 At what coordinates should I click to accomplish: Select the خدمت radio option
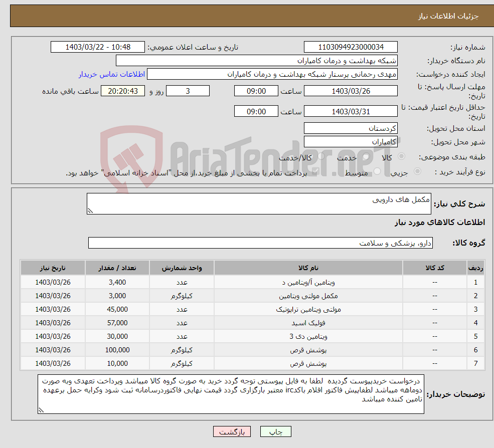366,156
